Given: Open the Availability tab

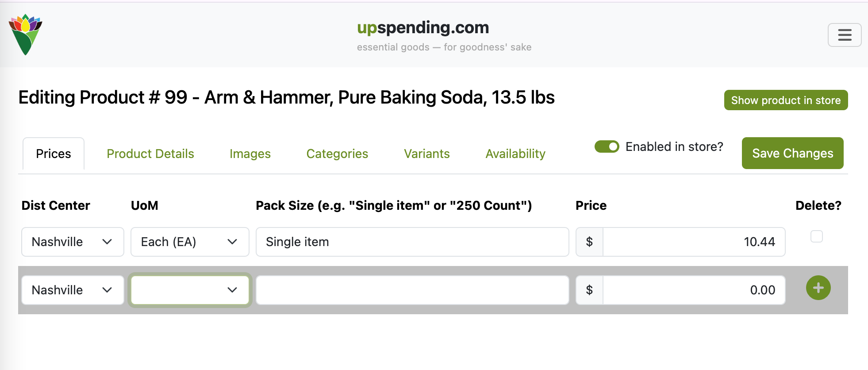Looking at the screenshot, I should 515,154.
